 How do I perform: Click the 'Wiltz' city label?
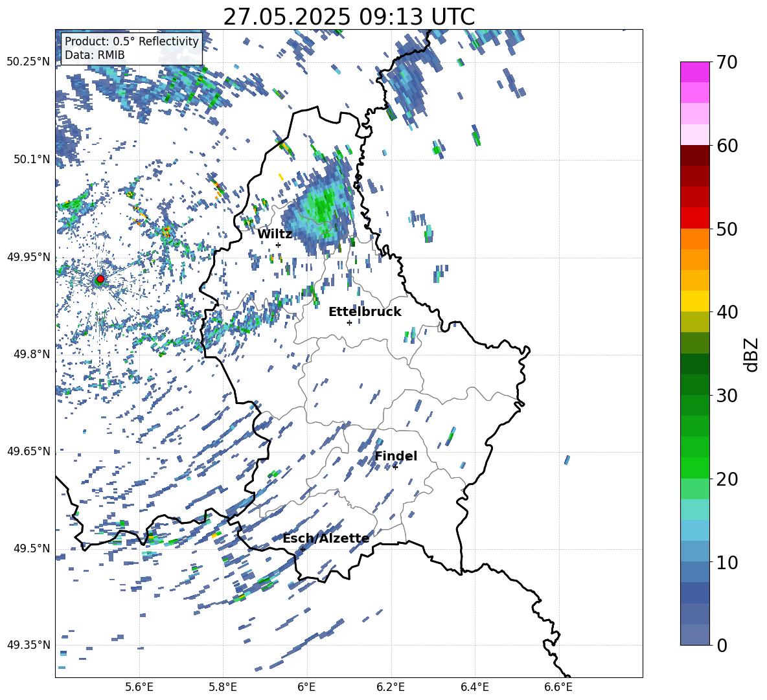(x=275, y=234)
